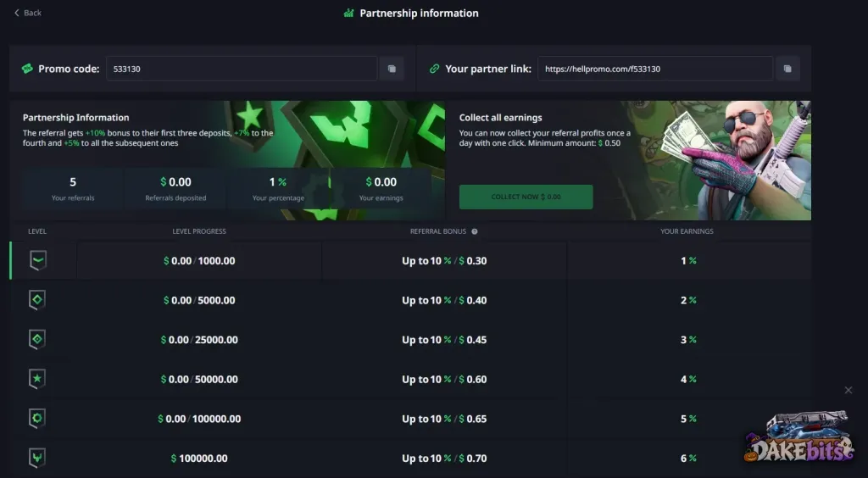Viewport: 868px width, 478px height.
Task: Click the REFERRAL BONUS column header
Action: click(x=438, y=231)
